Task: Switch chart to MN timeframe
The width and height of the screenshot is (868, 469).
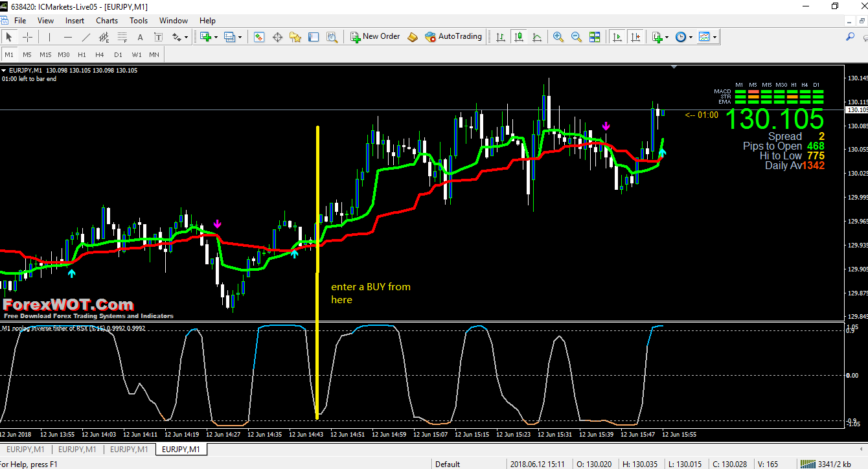Action: (154, 54)
